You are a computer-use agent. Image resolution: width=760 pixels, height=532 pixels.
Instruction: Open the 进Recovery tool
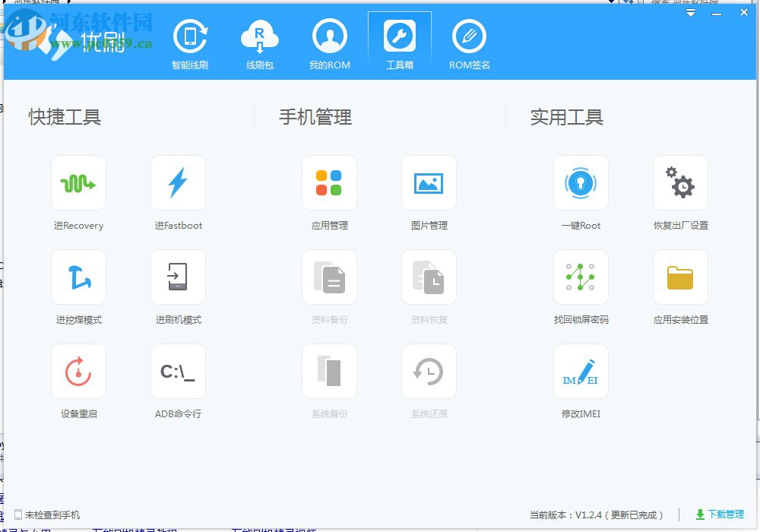tap(78, 192)
